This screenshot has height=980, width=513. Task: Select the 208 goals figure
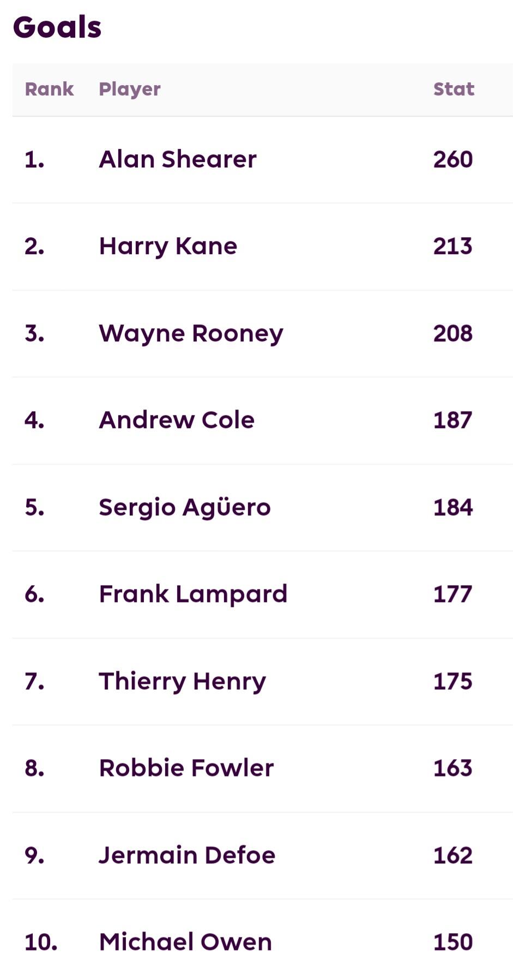pos(452,333)
